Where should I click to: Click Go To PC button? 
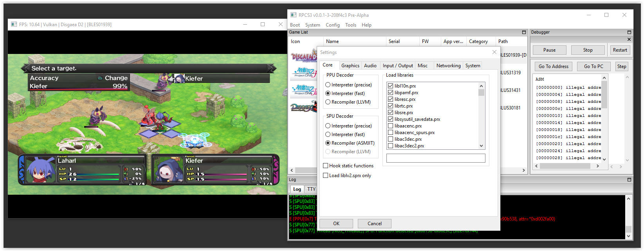click(593, 66)
